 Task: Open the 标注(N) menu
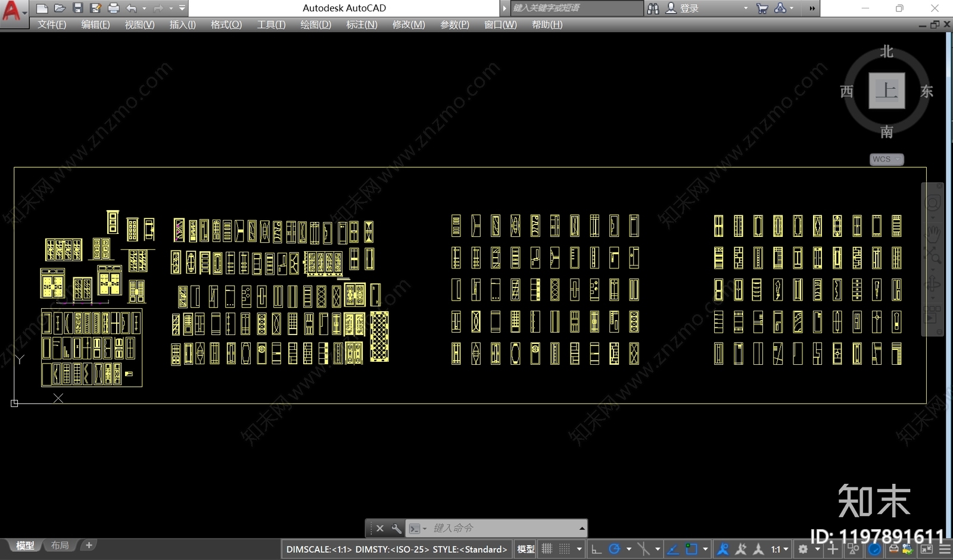click(362, 24)
